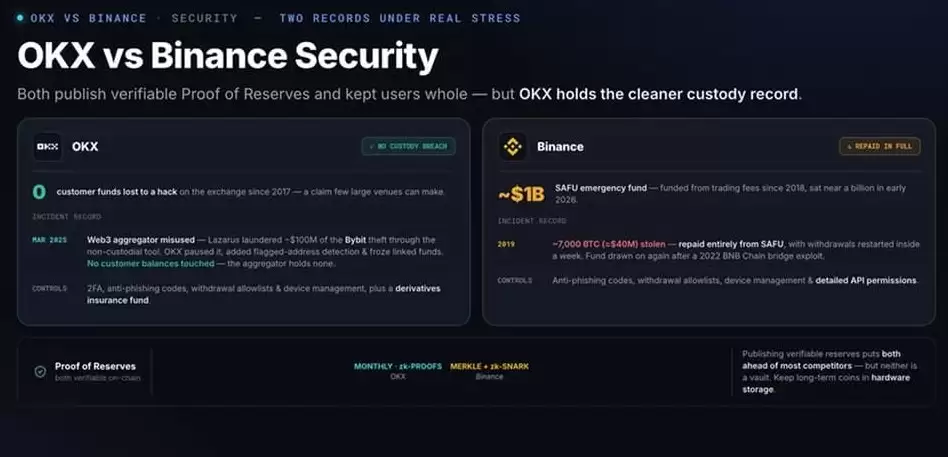Click the OKX logo icon

coord(47,147)
